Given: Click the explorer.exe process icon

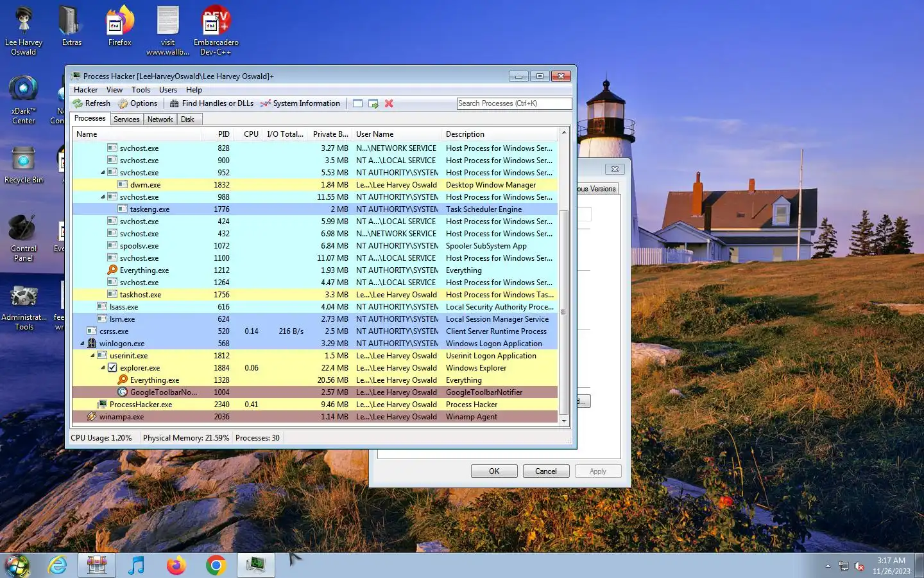Looking at the screenshot, I should (112, 368).
